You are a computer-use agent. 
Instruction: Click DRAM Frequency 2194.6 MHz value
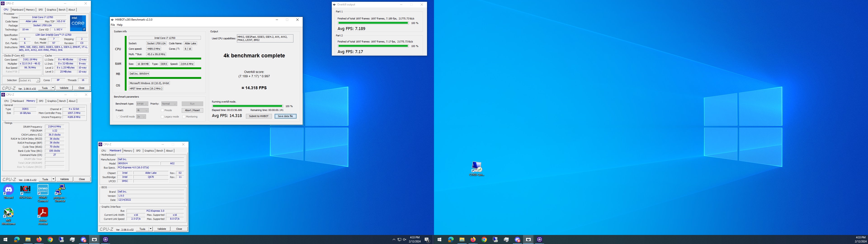point(54,127)
